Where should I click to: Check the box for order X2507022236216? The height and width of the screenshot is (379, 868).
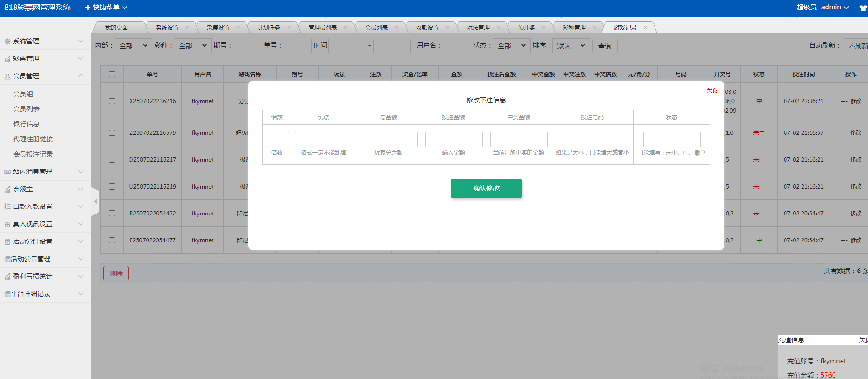click(112, 101)
